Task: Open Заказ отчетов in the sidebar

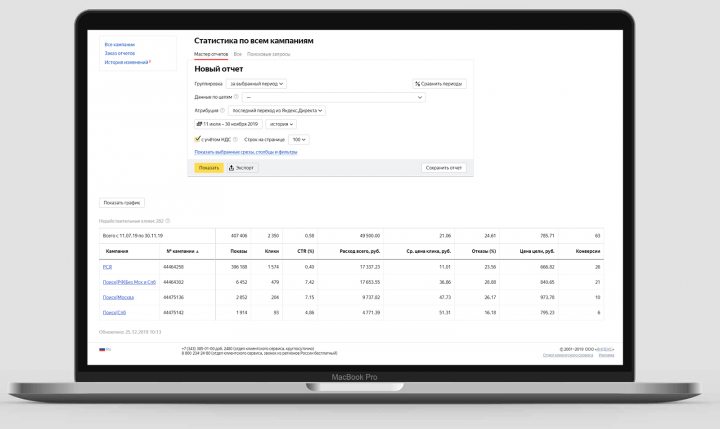Action: coord(119,53)
